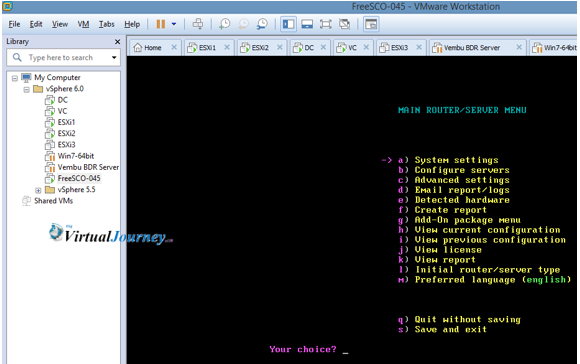Image resolution: width=580 pixels, height=364 pixels.
Task: Click 'MAIN ROUTER/SERVER MENU' heading text
Action: (x=462, y=110)
